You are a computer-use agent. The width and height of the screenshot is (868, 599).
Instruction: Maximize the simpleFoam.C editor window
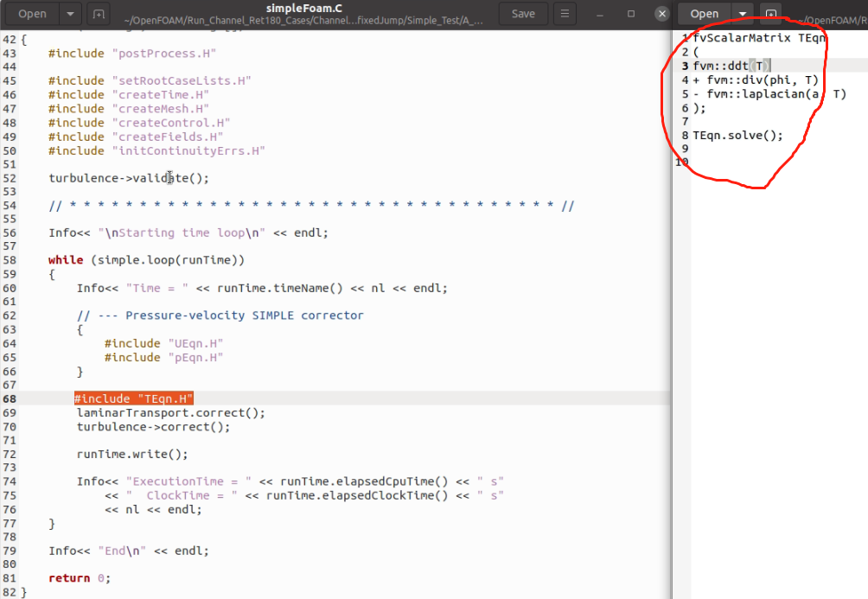tap(631, 14)
